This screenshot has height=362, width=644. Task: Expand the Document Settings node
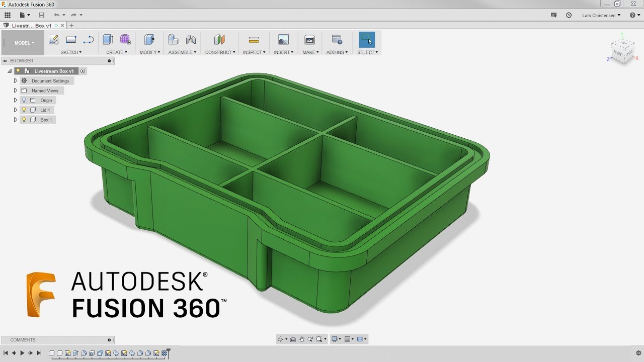(x=15, y=81)
